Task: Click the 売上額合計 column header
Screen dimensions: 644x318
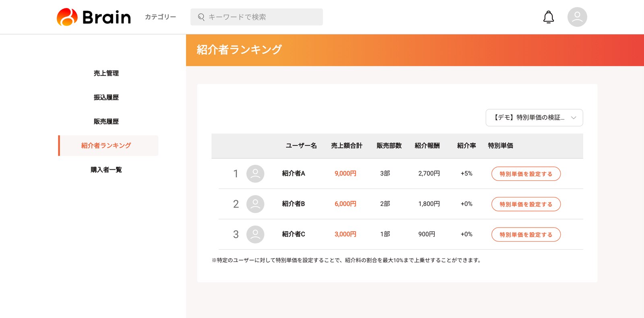Action: 347,146
